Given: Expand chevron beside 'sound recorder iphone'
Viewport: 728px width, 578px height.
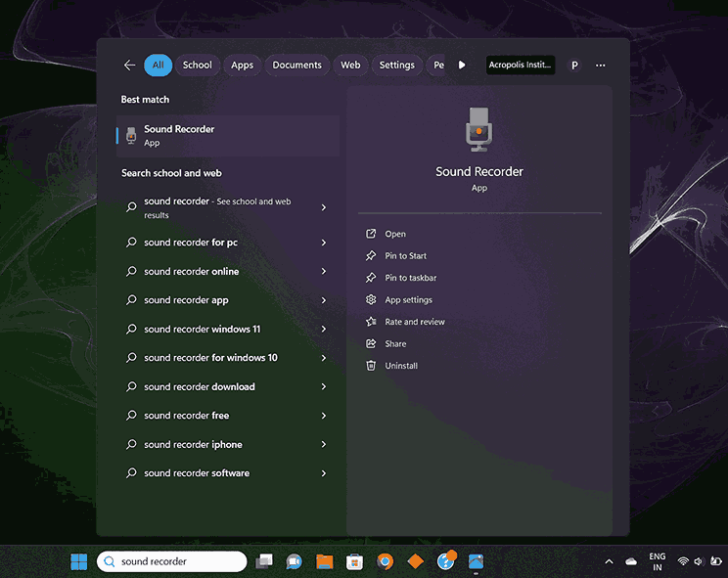Looking at the screenshot, I should 324,444.
